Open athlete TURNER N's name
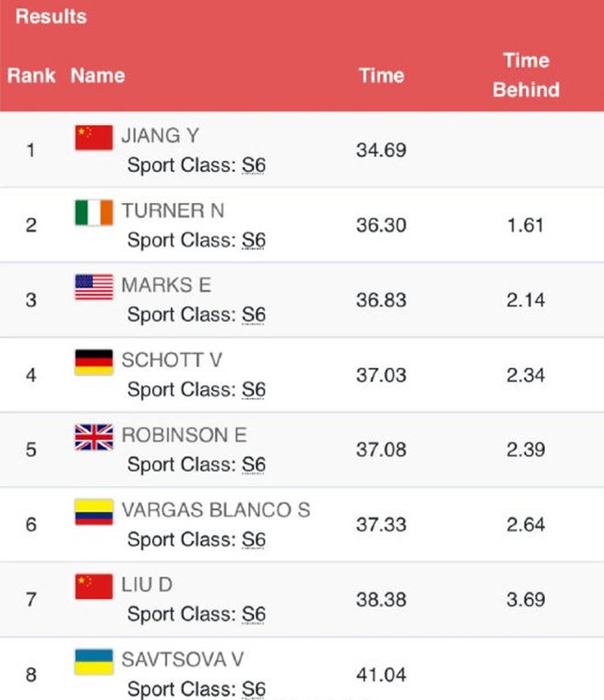 [x=173, y=211]
